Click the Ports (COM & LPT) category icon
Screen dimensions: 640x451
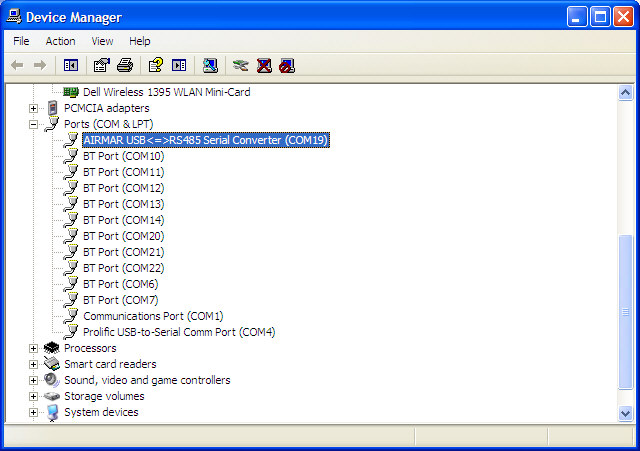coord(52,124)
